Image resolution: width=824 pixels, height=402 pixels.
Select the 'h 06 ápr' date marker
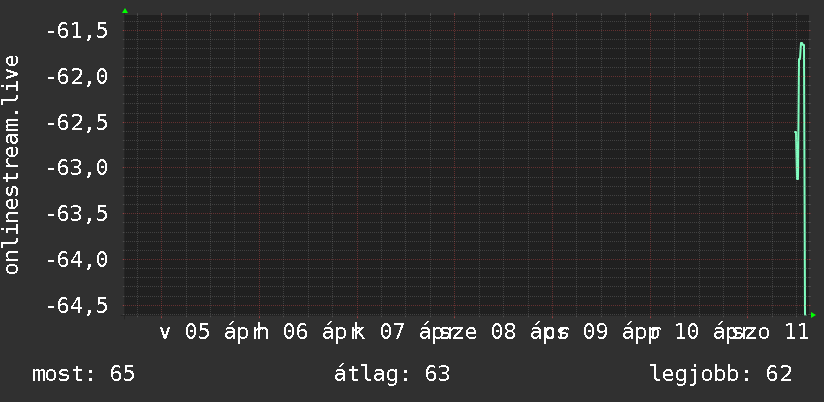tap(300, 332)
